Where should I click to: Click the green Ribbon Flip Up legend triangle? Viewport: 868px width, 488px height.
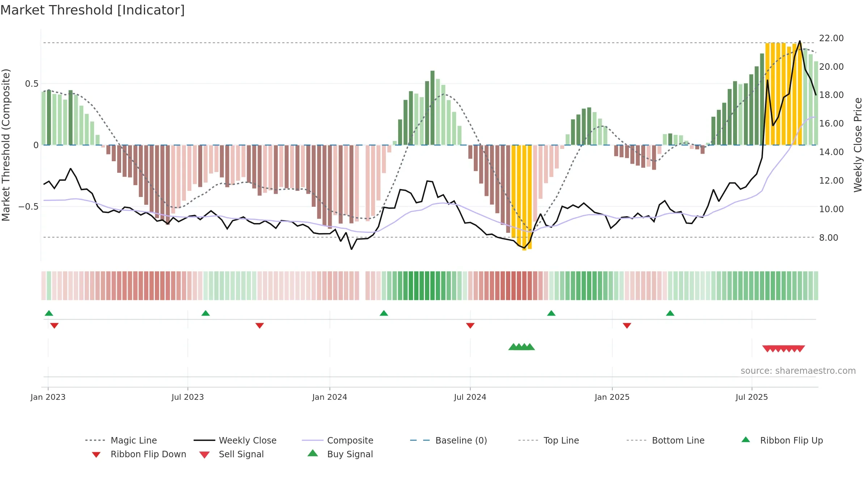click(x=746, y=440)
